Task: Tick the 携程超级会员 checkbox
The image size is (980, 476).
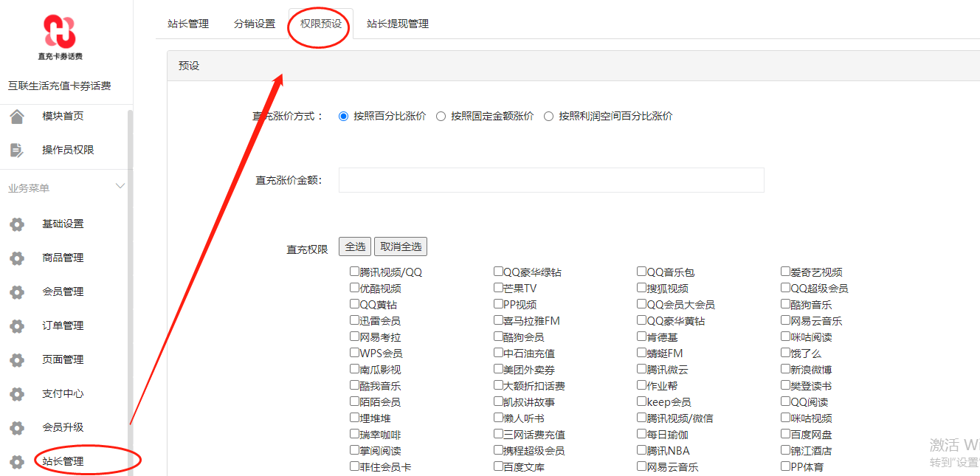Action: [499, 450]
